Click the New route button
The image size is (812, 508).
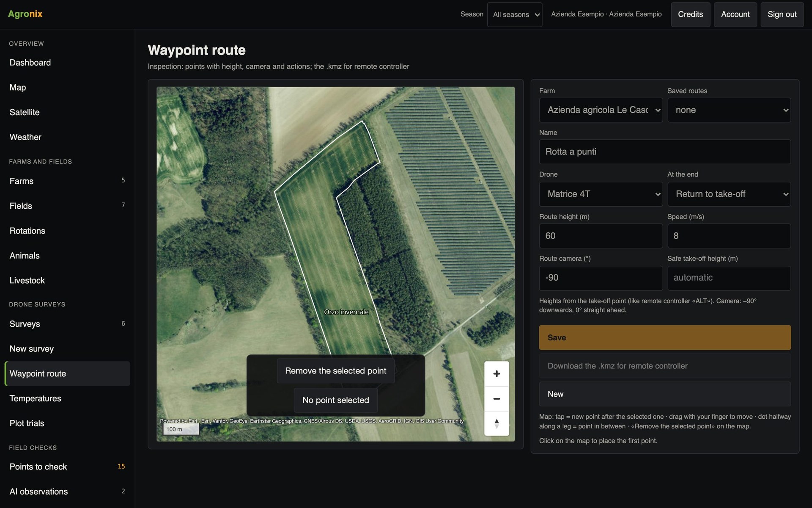(x=665, y=394)
